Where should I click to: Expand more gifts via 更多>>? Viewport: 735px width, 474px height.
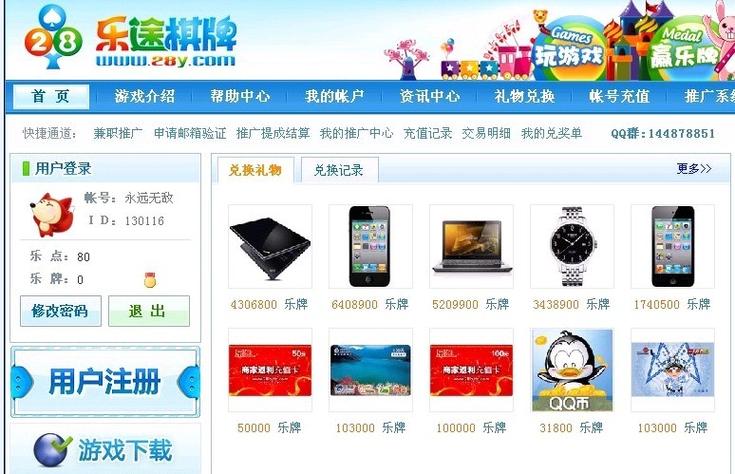click(x=693, y=168)
